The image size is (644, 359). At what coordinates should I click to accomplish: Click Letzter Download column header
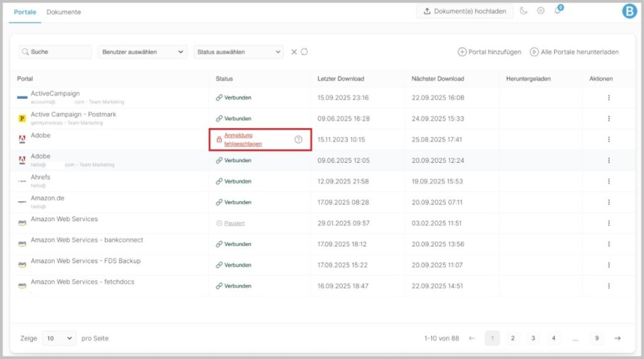point(340,79)
